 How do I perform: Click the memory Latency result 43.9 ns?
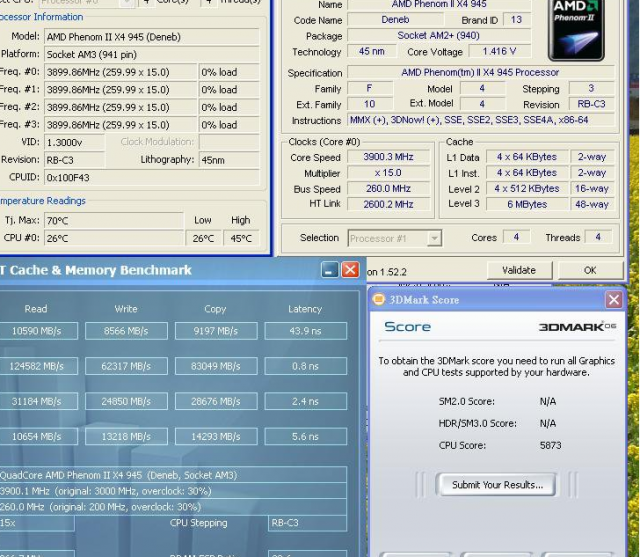(305, 331)
